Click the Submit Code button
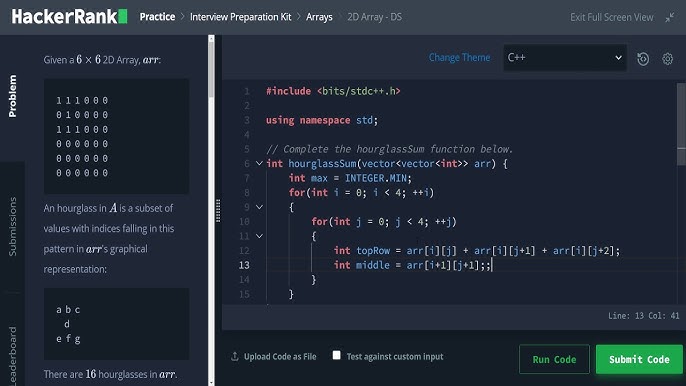The width and height of the screenshot is (686, 386). click(639, 359)
